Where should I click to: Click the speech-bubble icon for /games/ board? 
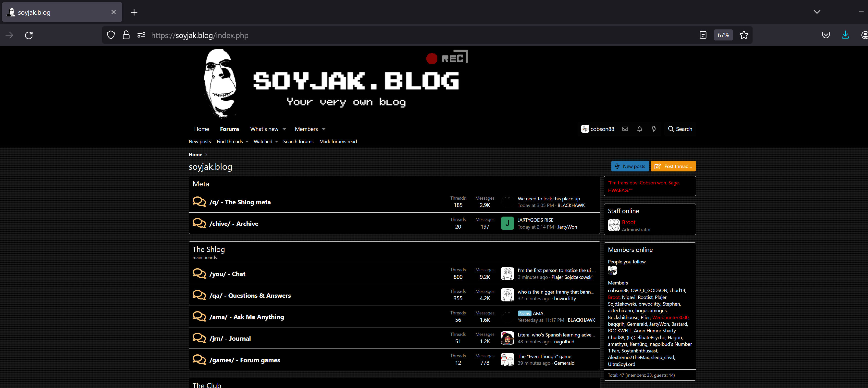[x=199, y=359]
